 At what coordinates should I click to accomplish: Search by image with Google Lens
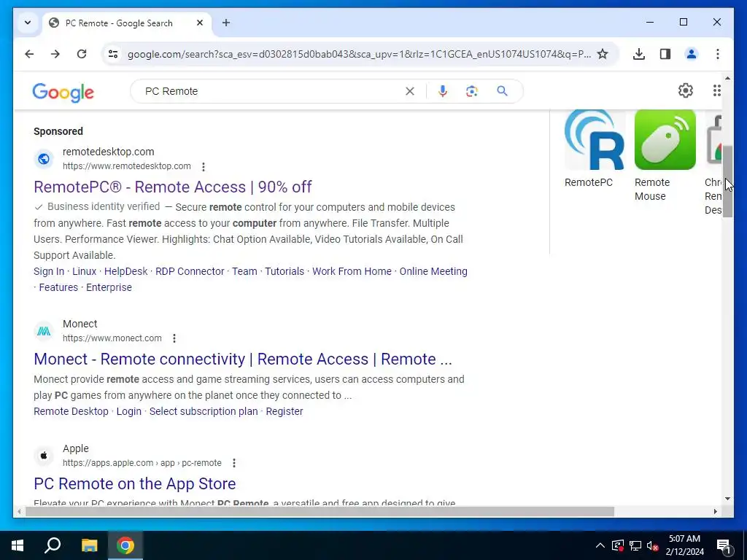[472, 91]
